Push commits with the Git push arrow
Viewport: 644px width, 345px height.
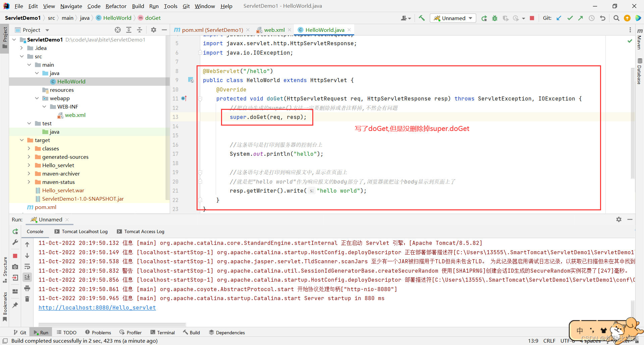coord(581,18)
